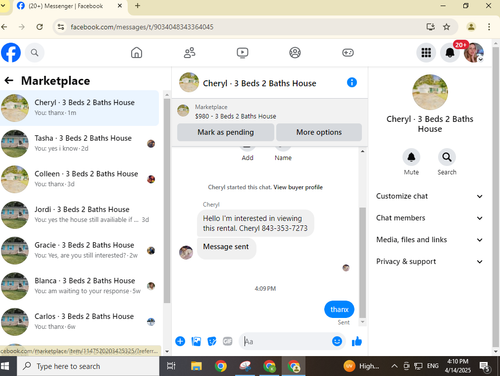Open Gracie conversation in list
The image size is (500, 376).
80,250
